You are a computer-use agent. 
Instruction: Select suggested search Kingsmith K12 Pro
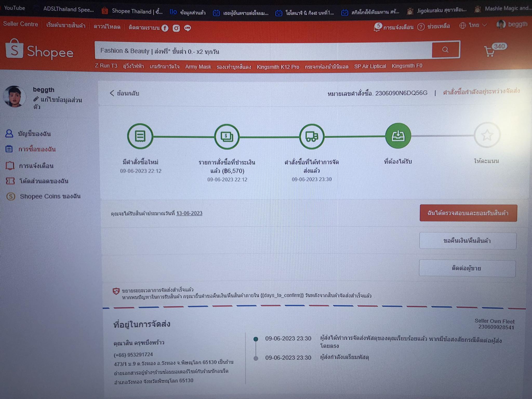pos(278,67)
